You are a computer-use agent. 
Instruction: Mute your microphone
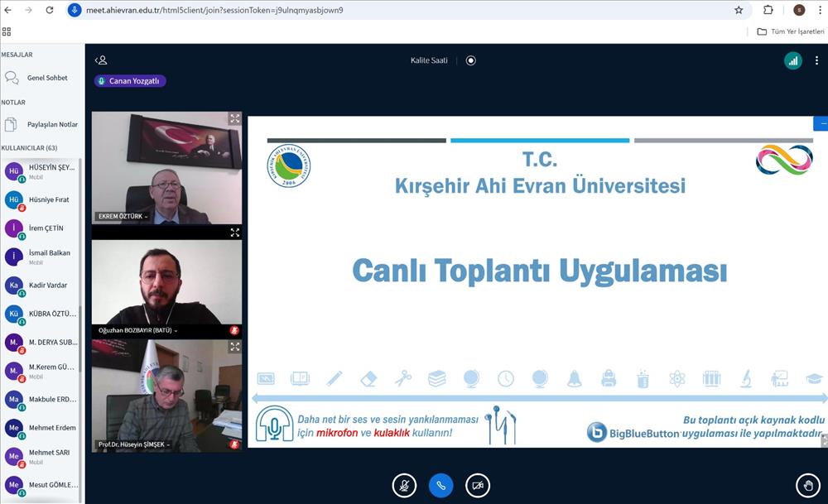point(405,486)
